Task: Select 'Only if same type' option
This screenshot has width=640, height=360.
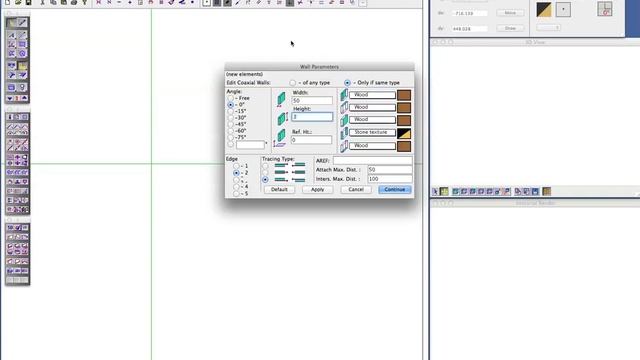Action: [347, 83]
